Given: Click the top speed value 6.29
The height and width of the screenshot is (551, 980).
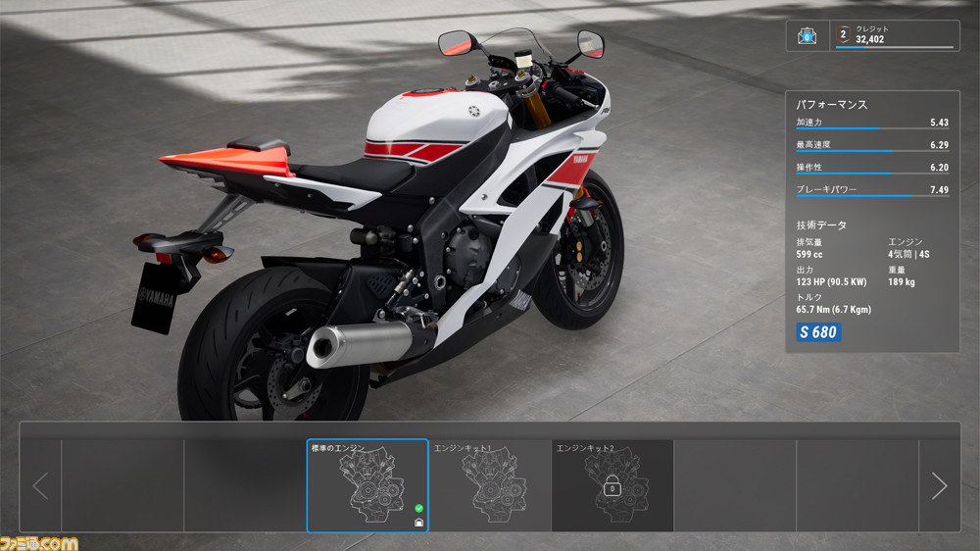Looking at the screenshot, I should (x=939, y=145).
